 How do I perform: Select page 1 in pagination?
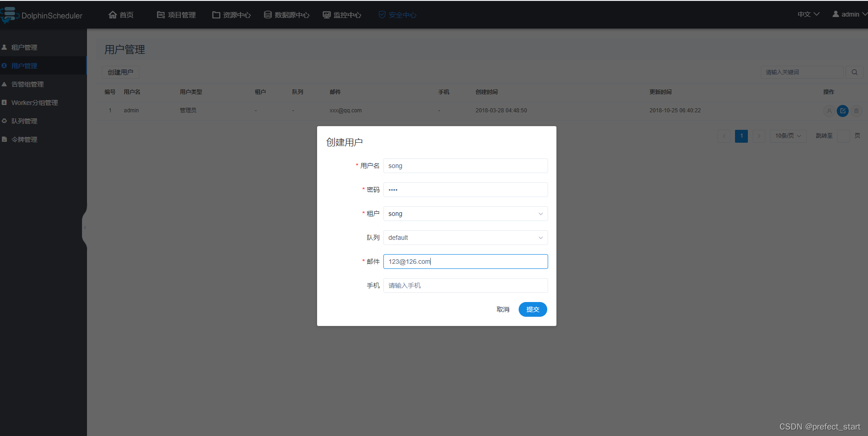[741, 136]
